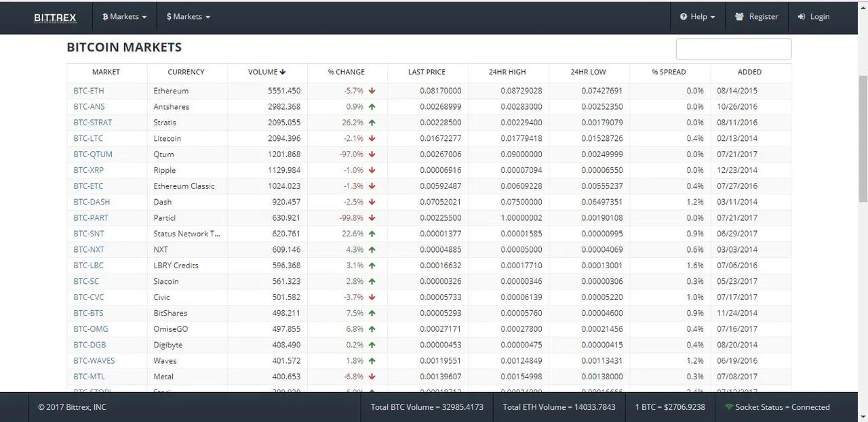
Task: Sort by ADDED column header
Action: tap(749, 72)
